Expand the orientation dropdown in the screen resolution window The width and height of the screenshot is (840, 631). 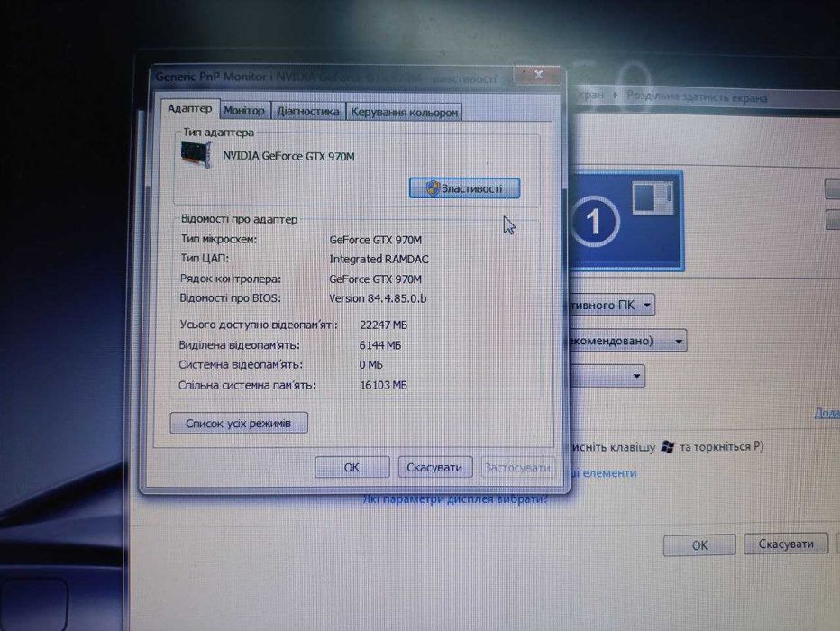coord(607,376)
